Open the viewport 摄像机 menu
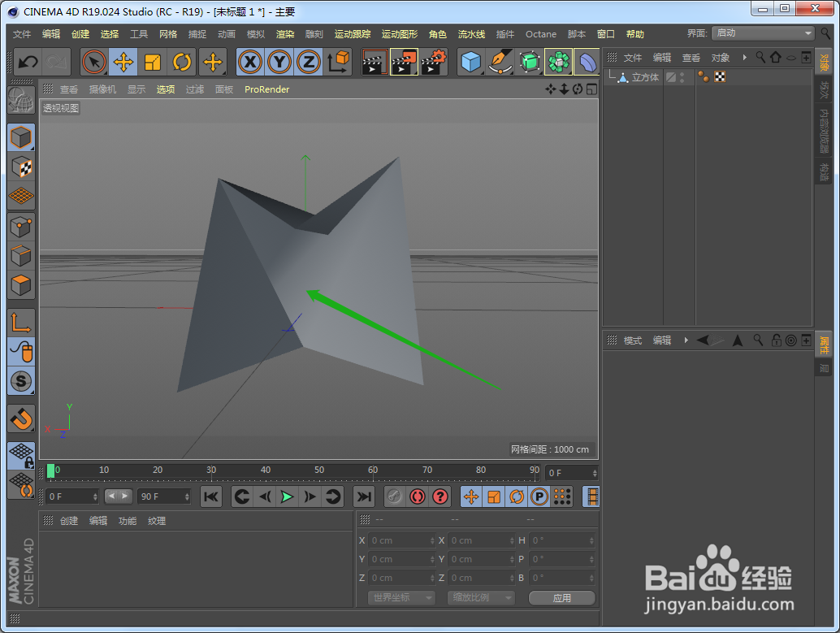Screen dimensions: 840x633 point(102,89)
